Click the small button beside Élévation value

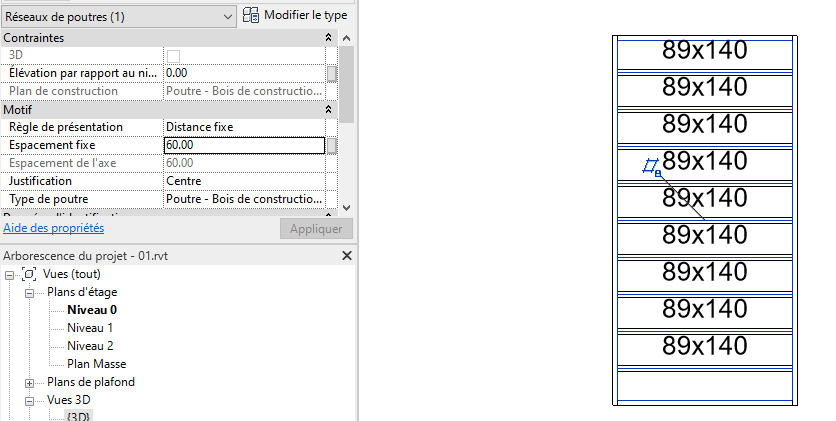tap(332, 74)
